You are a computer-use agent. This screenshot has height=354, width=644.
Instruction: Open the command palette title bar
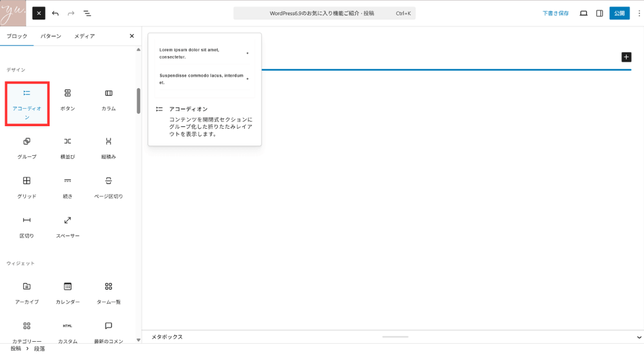[x=324, y=14]
